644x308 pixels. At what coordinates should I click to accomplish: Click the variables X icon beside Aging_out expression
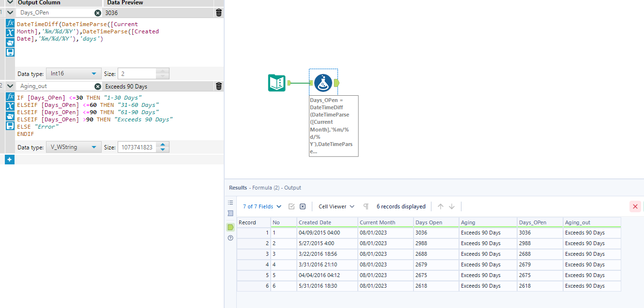[10, 105]
